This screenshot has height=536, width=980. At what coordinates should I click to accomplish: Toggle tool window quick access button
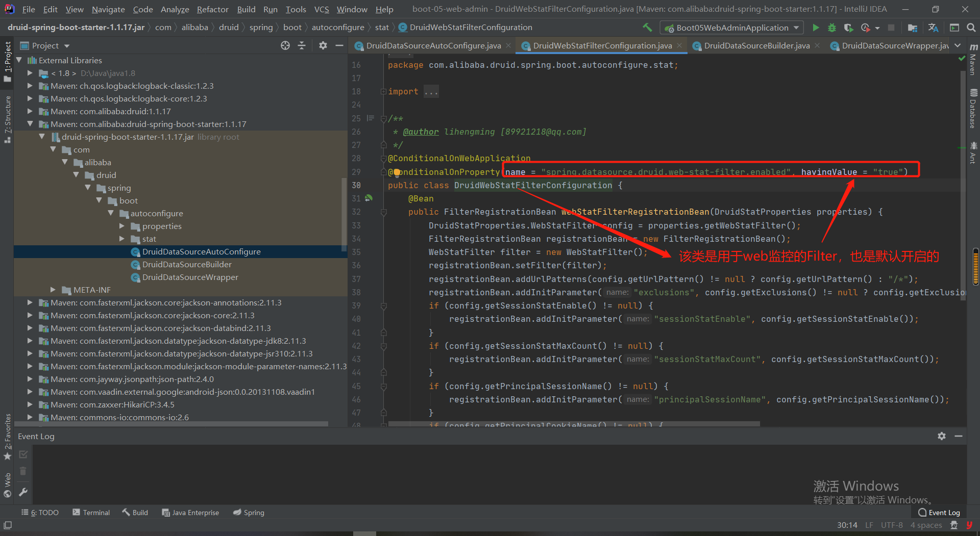click(7, 525)
